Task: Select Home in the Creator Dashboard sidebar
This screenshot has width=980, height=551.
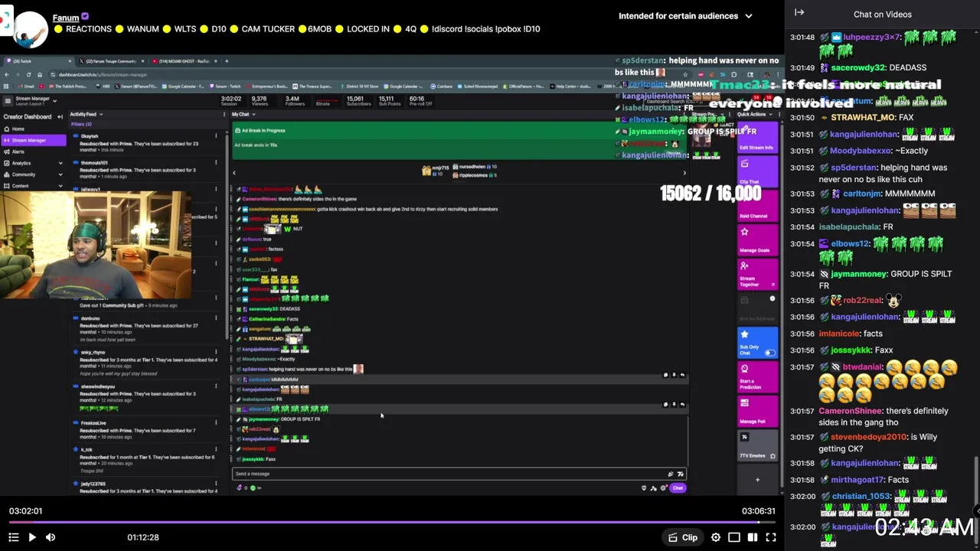Action: [x=18, y=129]
